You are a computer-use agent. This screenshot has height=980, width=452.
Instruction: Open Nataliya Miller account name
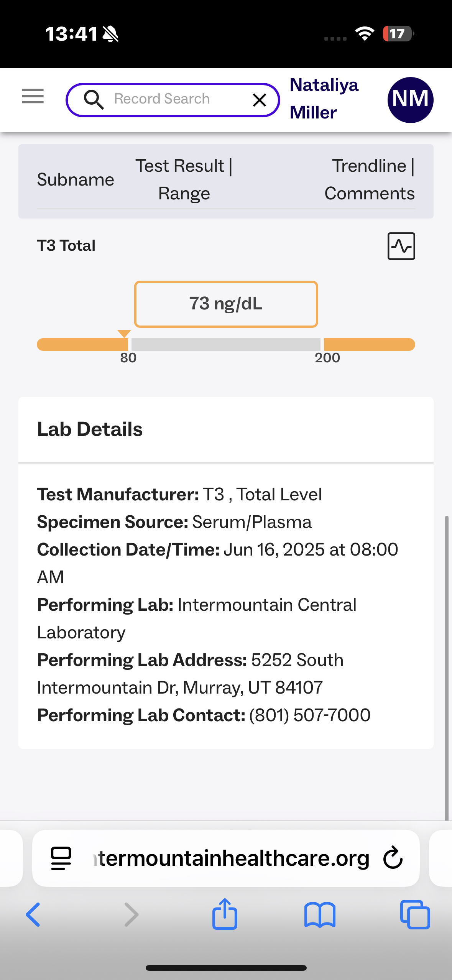324,99
